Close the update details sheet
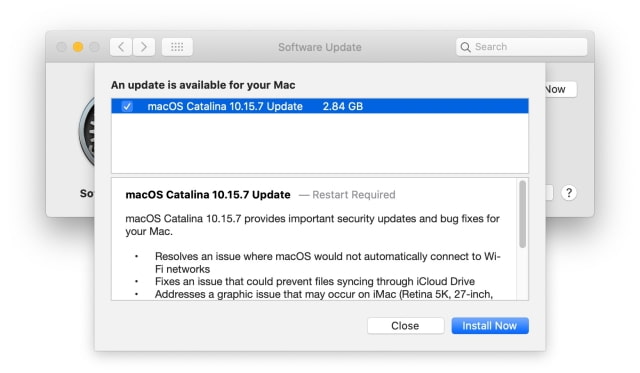 (405, 326)
